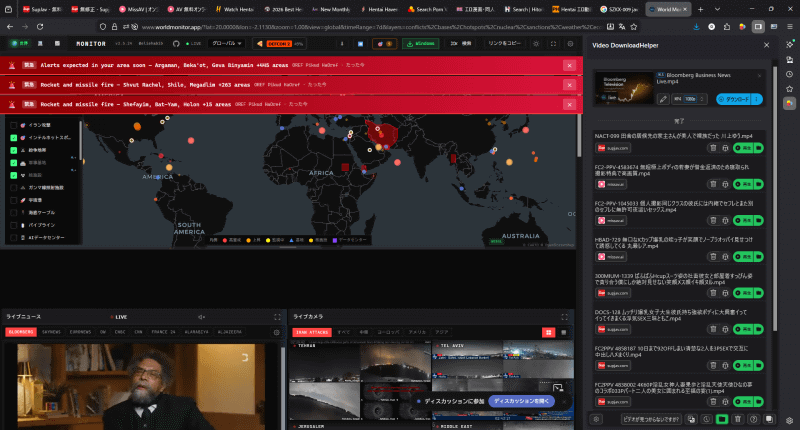
Task: Select single view in live cameras
Action: point(564,333)
